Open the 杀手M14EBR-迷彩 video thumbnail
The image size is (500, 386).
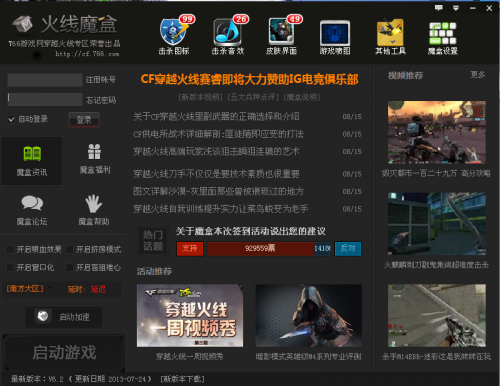(437, 315)
